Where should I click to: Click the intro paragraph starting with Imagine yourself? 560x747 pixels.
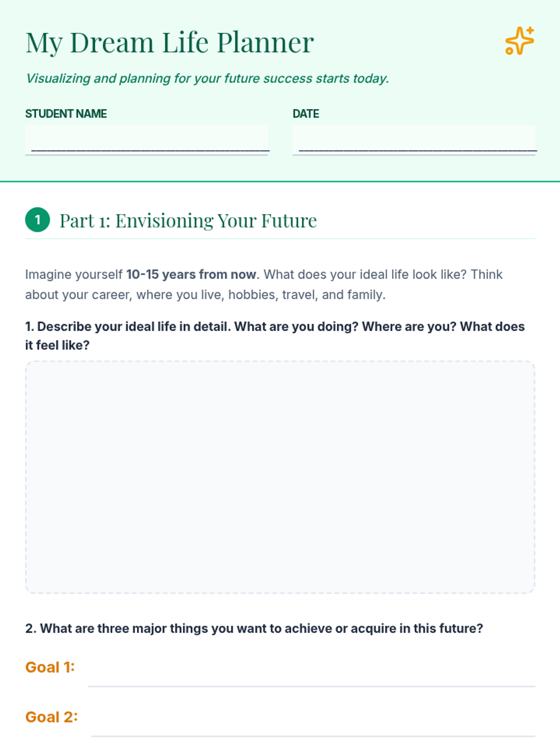[264, 284]
